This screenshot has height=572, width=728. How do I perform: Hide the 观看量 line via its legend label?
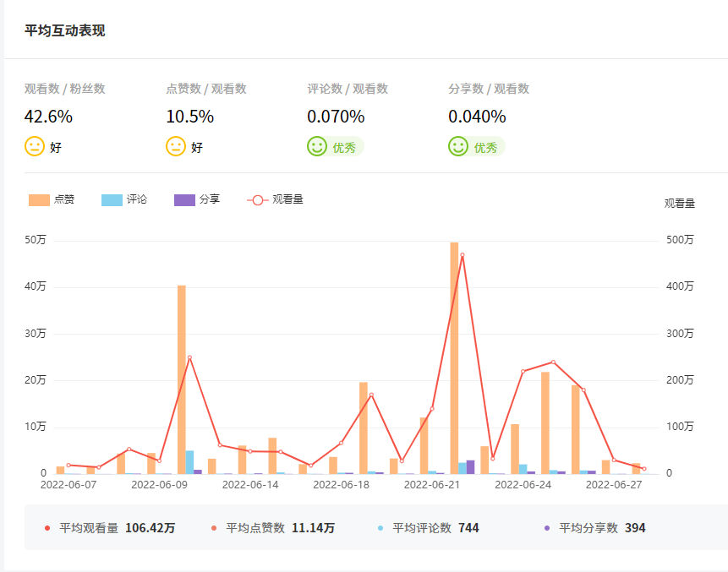[x=287, y=199]
